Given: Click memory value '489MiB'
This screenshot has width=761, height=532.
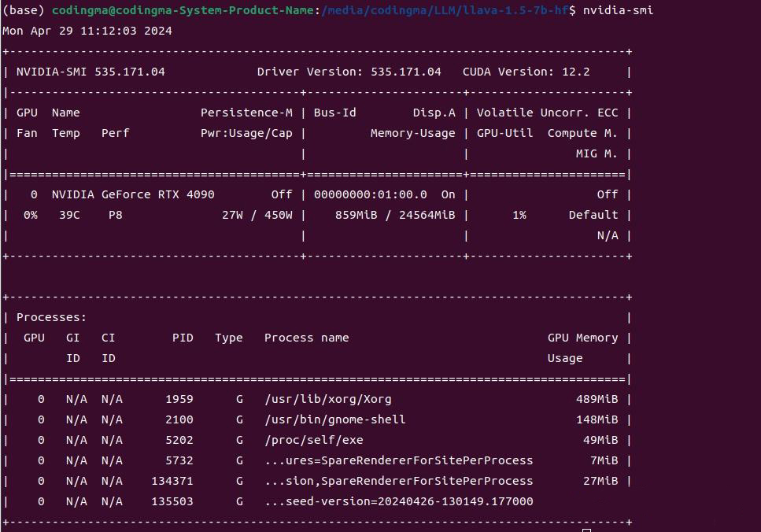Looking at the screenshot, I should [597, 400].
